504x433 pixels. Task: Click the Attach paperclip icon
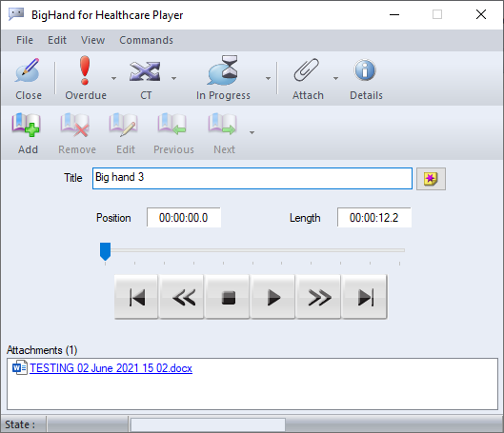click(x=307, y=70)
